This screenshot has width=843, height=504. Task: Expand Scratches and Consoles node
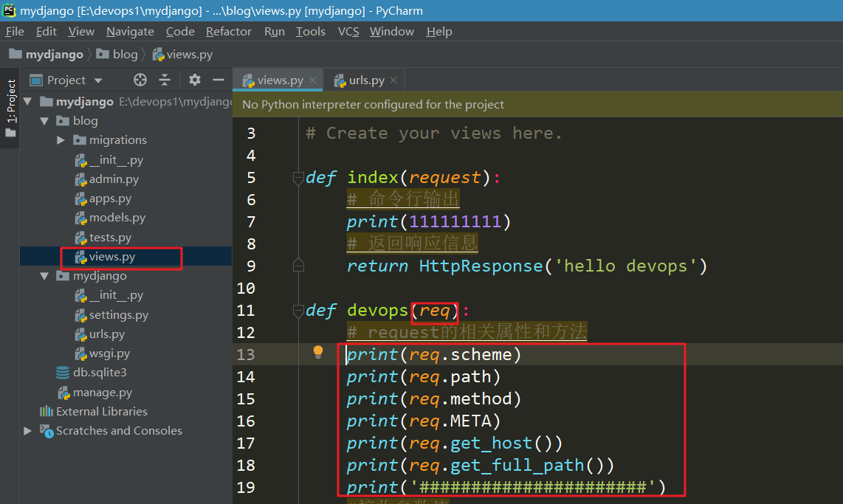click(x=28, y=431)
